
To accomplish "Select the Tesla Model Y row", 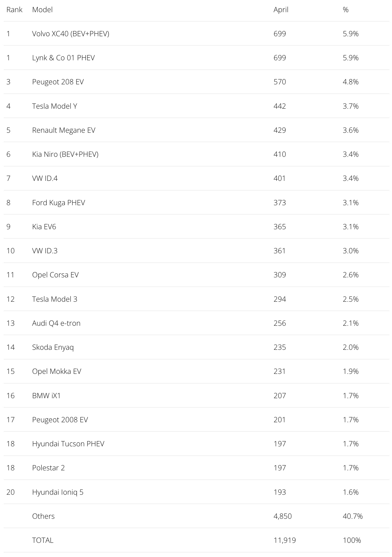I will coord(196,106).
